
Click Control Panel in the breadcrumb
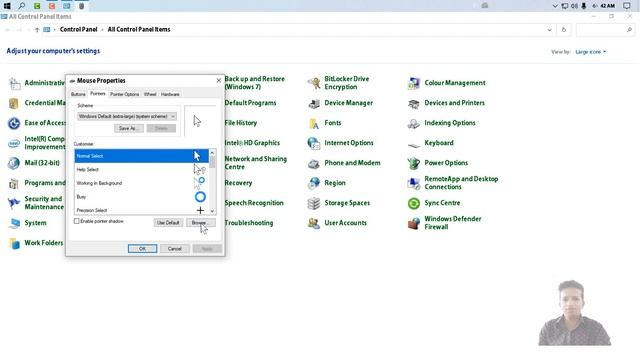coord(78,29)
